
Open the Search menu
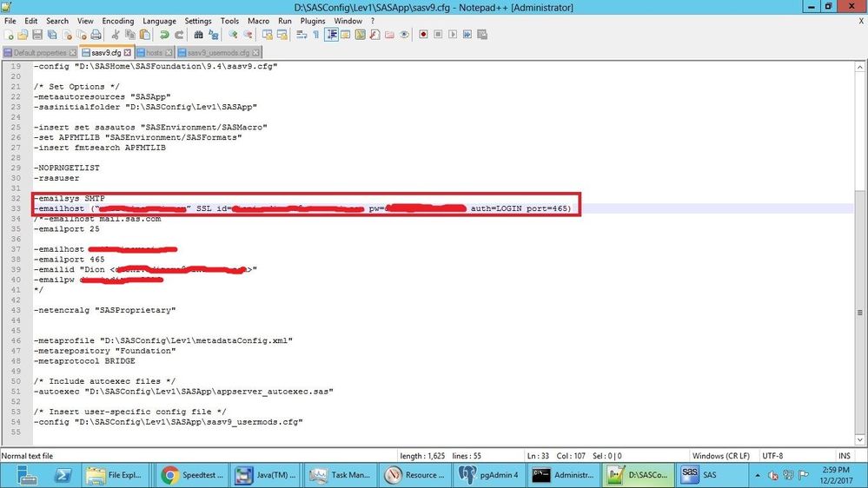(57, 21)
